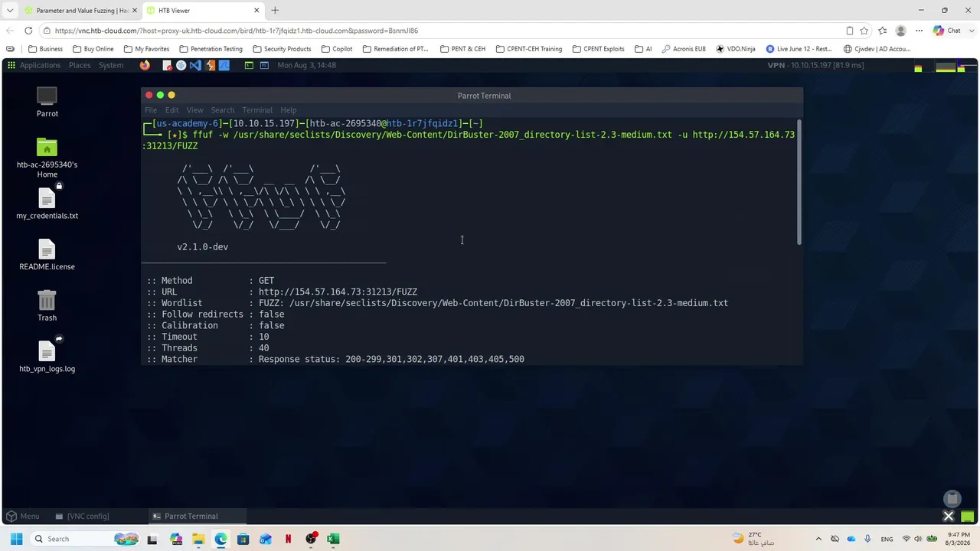Open Live June 12 bookmark
This screenshot has height=551, width=980.
(x=799, y=49)
